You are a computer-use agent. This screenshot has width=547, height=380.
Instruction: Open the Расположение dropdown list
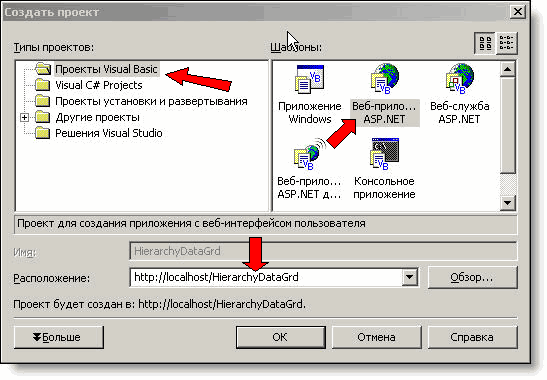[x=410, y=278]
